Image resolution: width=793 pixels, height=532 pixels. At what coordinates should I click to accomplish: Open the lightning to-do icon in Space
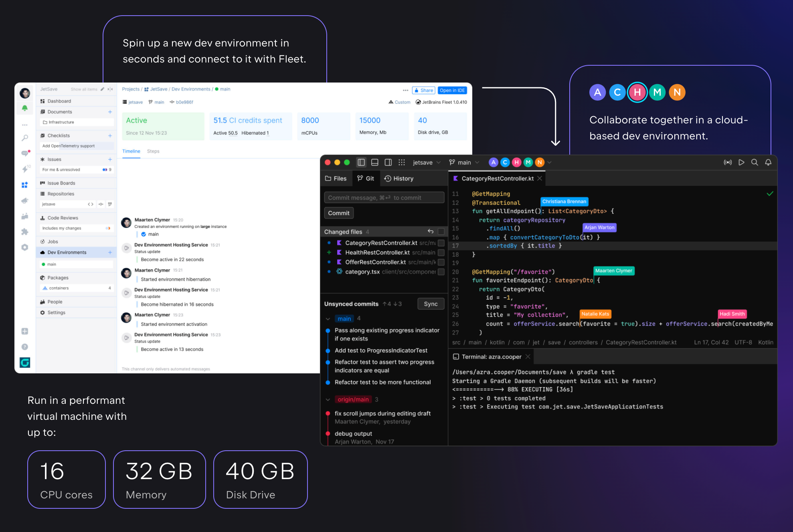tap(25, 169)
